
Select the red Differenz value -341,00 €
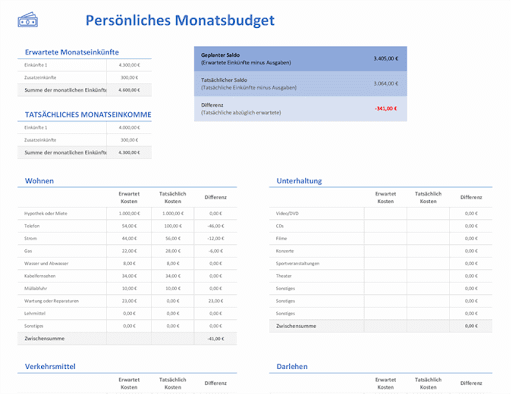(386, 109)
